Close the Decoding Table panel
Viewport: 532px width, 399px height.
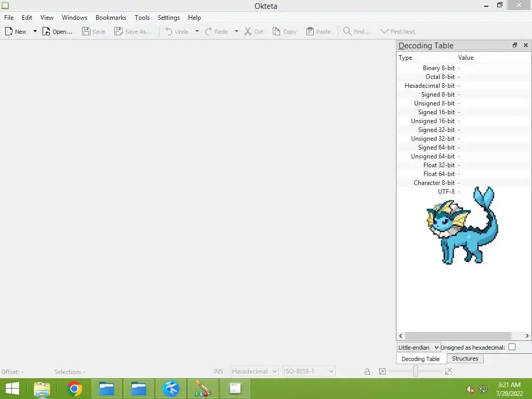pyautogui.click(x=526, y=45)
